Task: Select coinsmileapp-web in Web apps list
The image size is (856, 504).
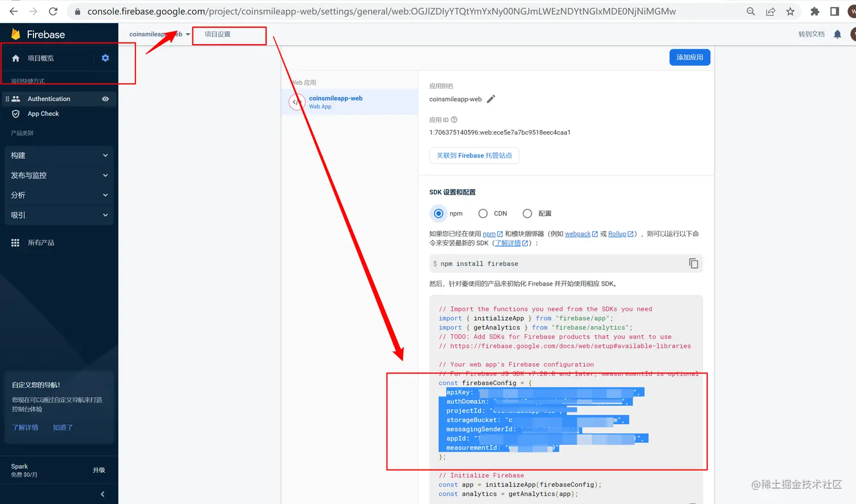Action: [x=349, y=102]
